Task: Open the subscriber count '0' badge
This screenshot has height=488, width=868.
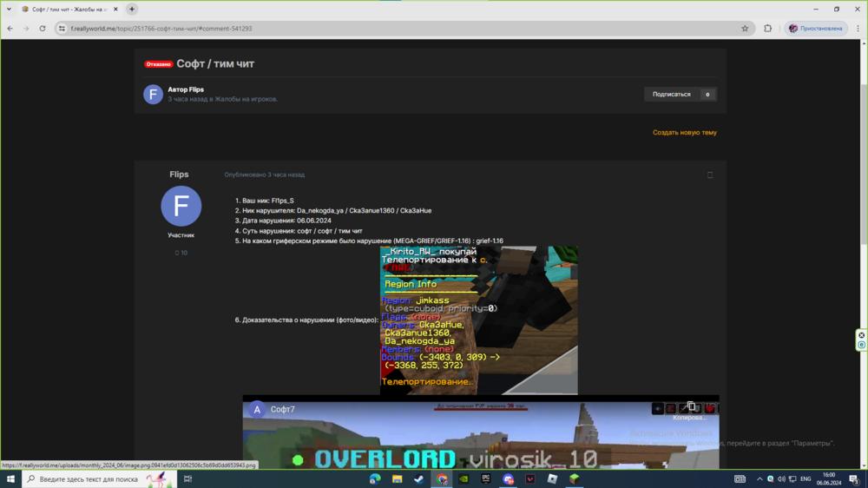Action: pos(707,94)
